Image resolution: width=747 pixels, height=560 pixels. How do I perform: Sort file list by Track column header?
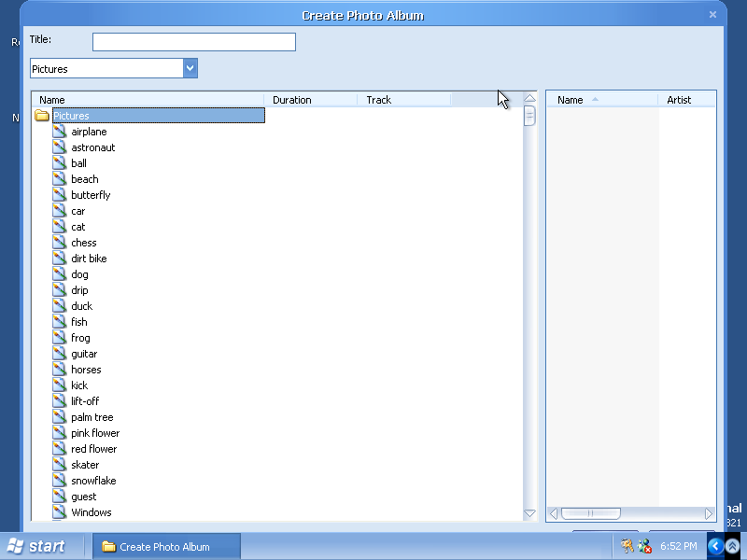pos(404,100)
